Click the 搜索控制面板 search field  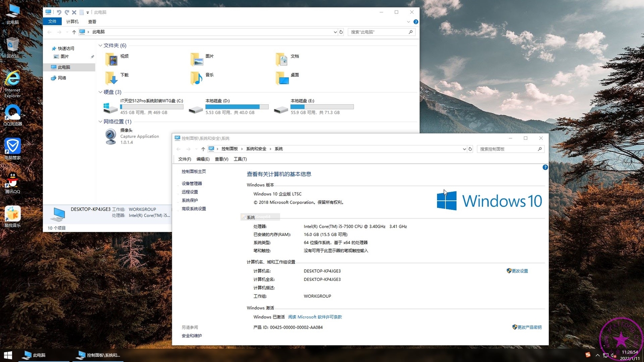pyautogui.click(x=510, y=149)
